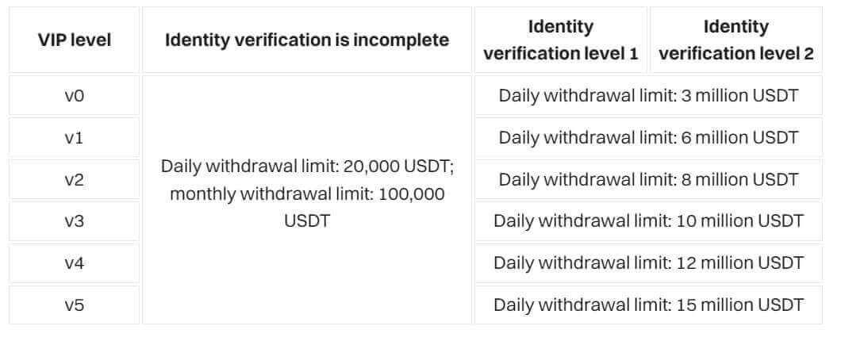Select the v5 VIP level cell
Image resolution: width=868 pixels, height=341 pixels.
(74, 305)
